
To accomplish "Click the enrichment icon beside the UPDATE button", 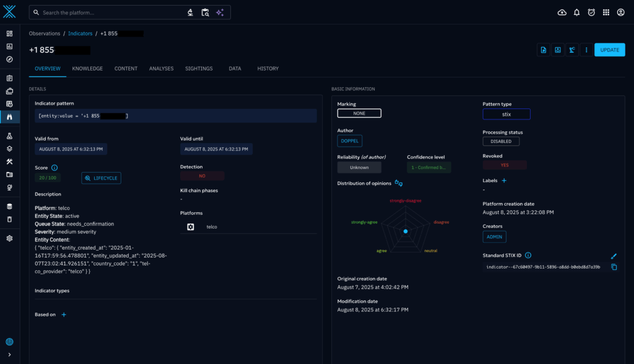I will (x=572, y=50).
